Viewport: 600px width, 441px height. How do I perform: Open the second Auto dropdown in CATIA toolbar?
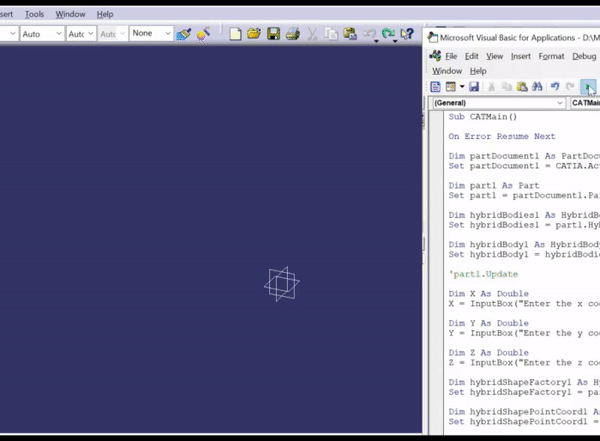pyautogui.click(x=81, y=34)
